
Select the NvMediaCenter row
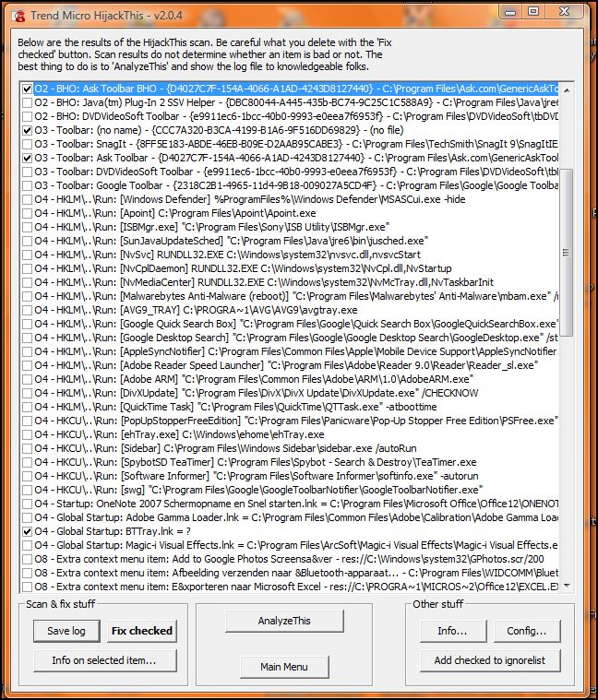pyautogui.click(x=264, y=282)
